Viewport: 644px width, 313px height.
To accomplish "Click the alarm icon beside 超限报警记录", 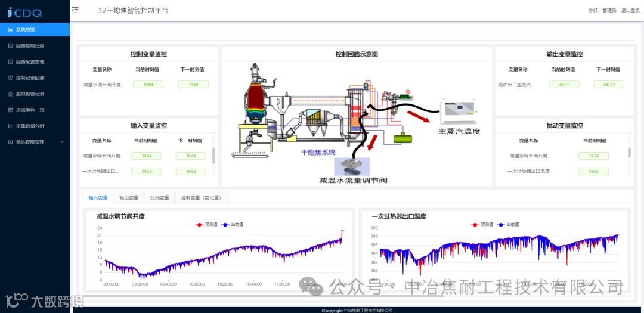I will click(10, 94).
